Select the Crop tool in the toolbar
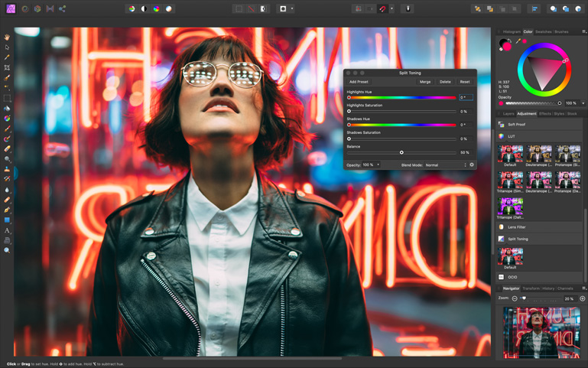 click(x=7, y=68)
